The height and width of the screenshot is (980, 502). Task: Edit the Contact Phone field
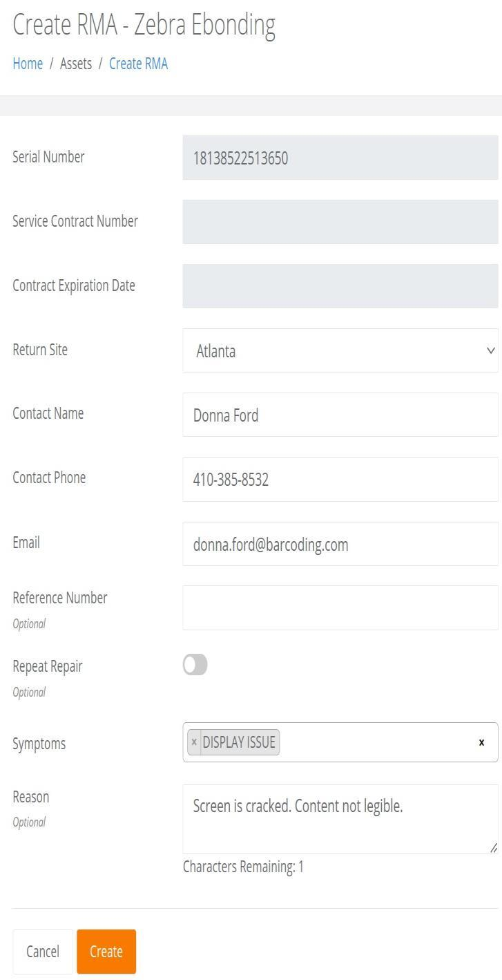click(x=340, y=479)
